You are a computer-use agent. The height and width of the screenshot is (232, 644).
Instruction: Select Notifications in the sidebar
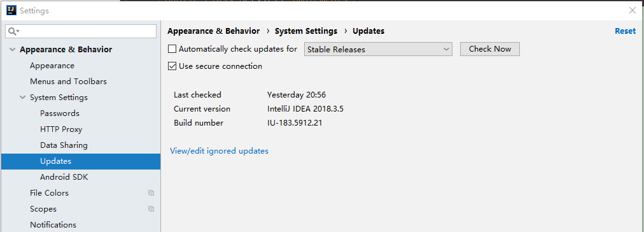click(53, 225)
